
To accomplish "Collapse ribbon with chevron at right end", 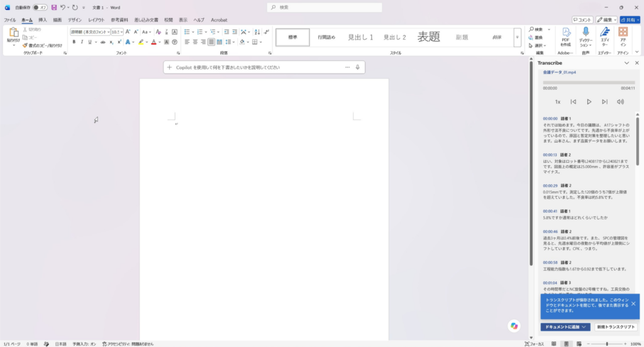I will pyautogui.click(x=637, y=52).
